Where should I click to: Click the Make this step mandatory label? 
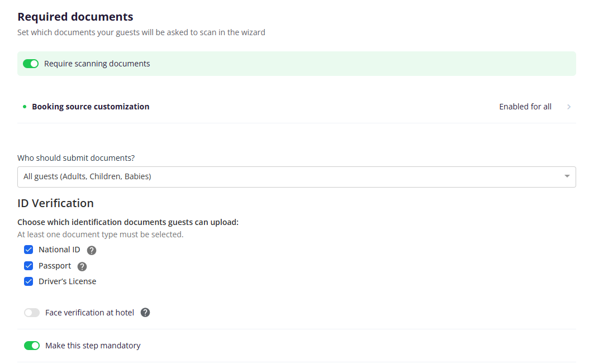click(x=93, y=346)
